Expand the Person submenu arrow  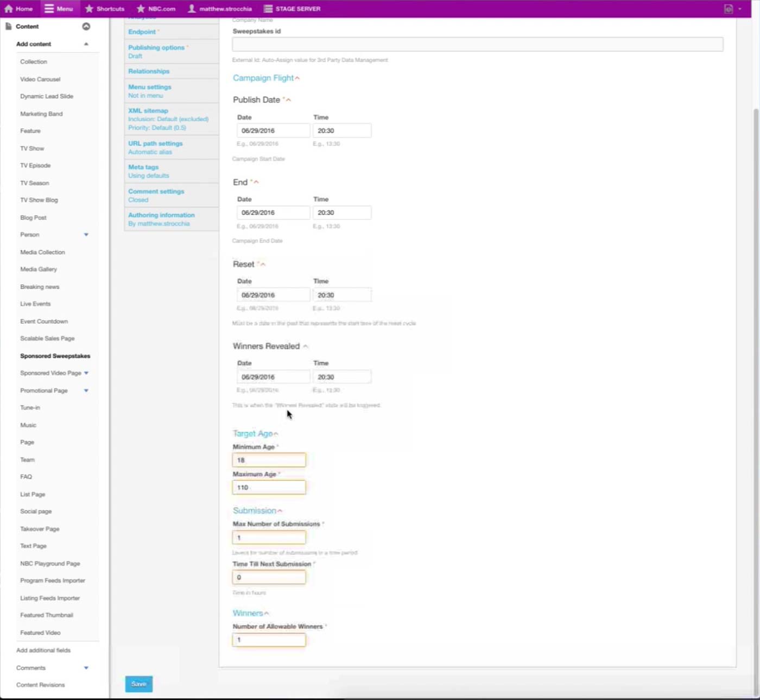[86, 235]
